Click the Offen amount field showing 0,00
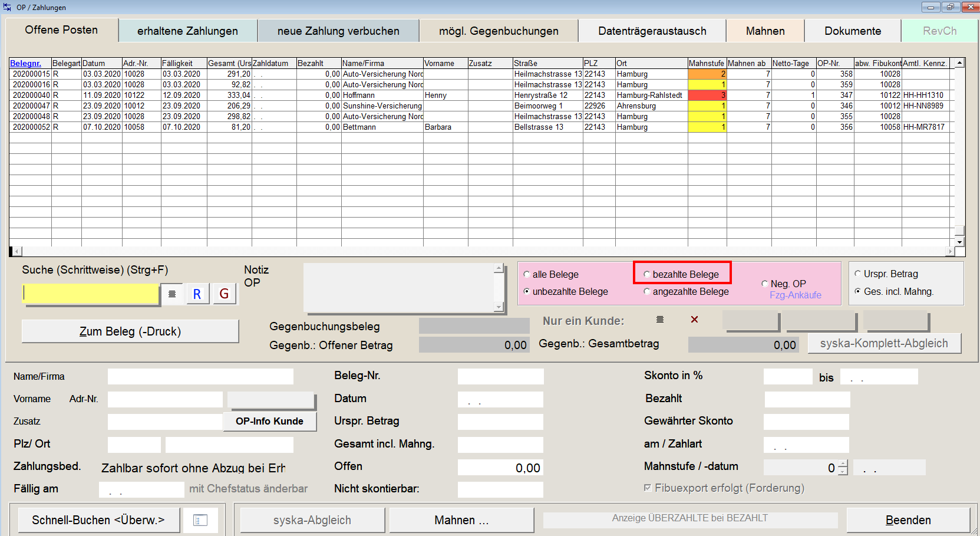Viewport: 980px width, 536px height. [500, 468]
